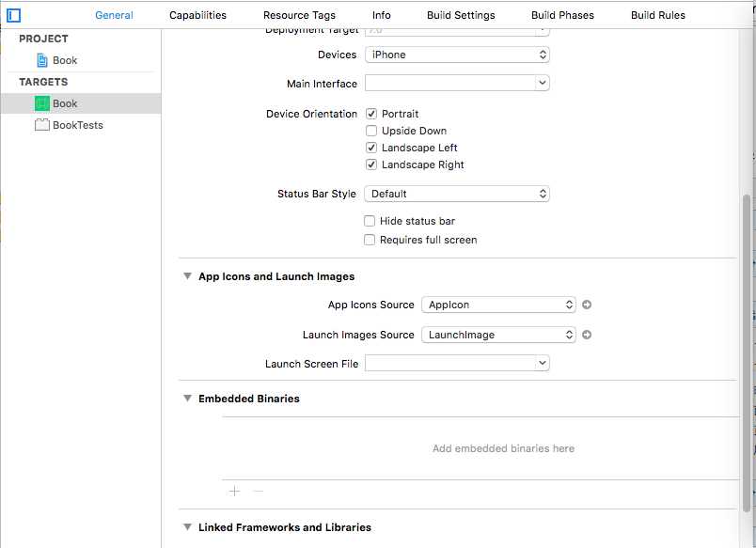
Task: Toggle the sidebar panel icon at top left
Action: point(14,15)
